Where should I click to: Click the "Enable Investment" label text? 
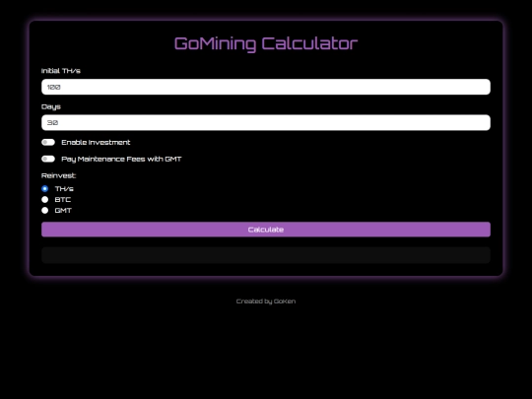pyautogui.click(x=96, y=142)
